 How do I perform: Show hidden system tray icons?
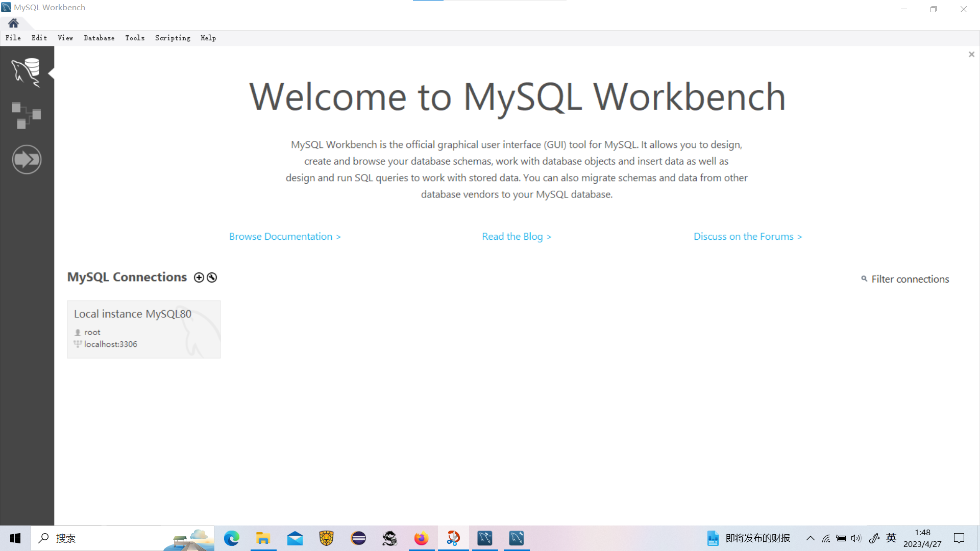tap(811, 538)
